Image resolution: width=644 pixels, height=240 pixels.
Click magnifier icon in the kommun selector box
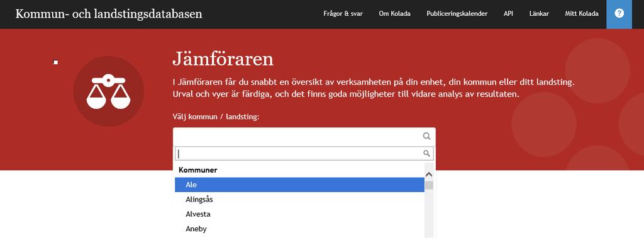click(x=427, y=136)
